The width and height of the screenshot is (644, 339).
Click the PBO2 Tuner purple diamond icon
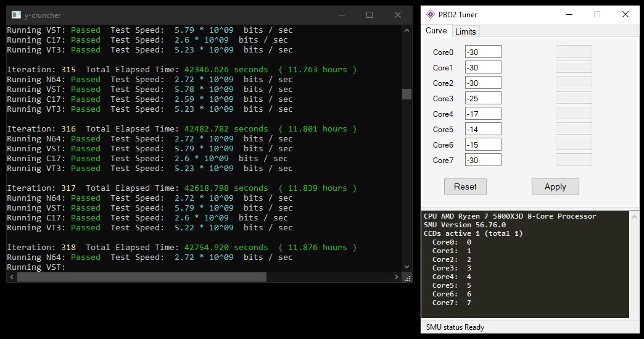[431, 14]
